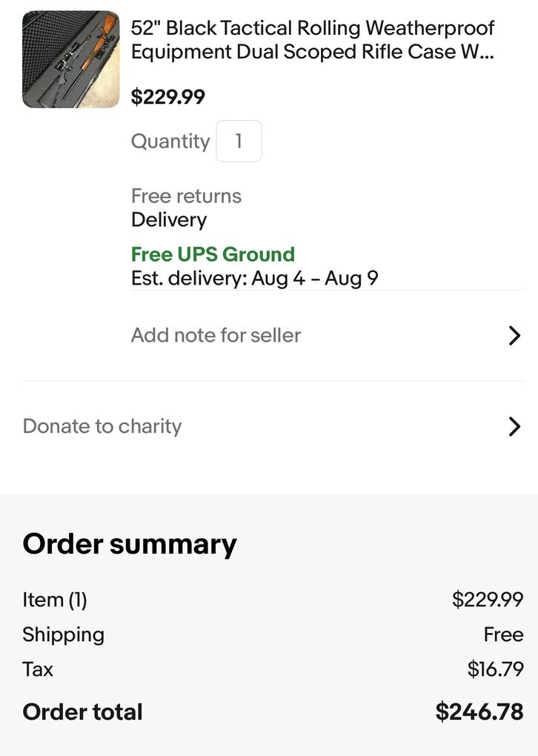Click the Quantity label
Viewport: 538px width, 756px height.
click(170, 141)
